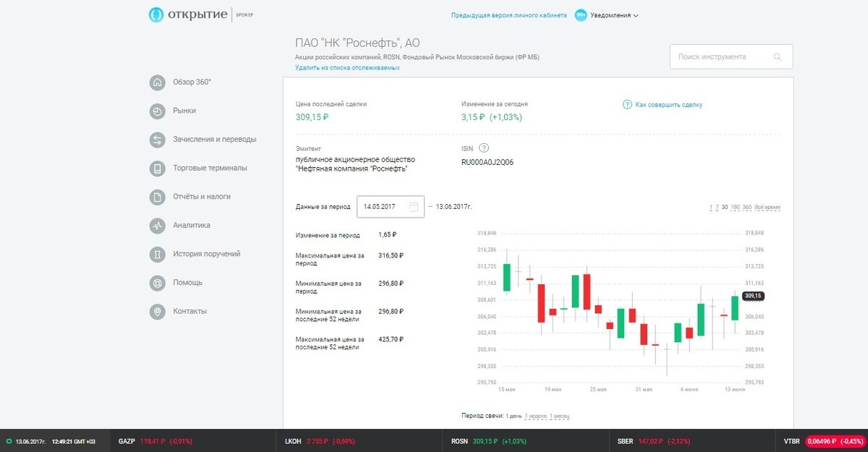Set candle period to 1 месяц
The width and height of the screenshot is (868, 452).
560,416
